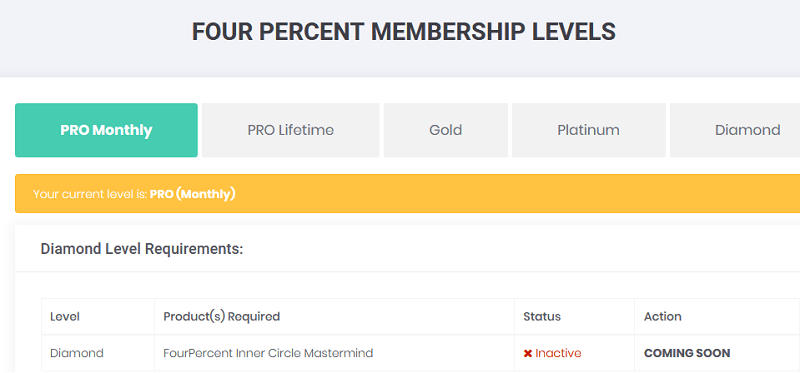Click the yellow current level banner
This screenshot has height=373, width=800.
408,193
